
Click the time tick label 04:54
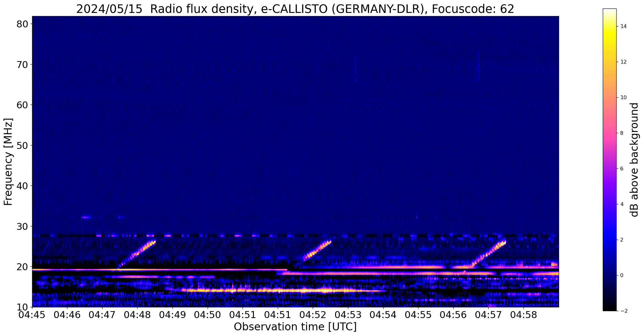tap(383, 315)
